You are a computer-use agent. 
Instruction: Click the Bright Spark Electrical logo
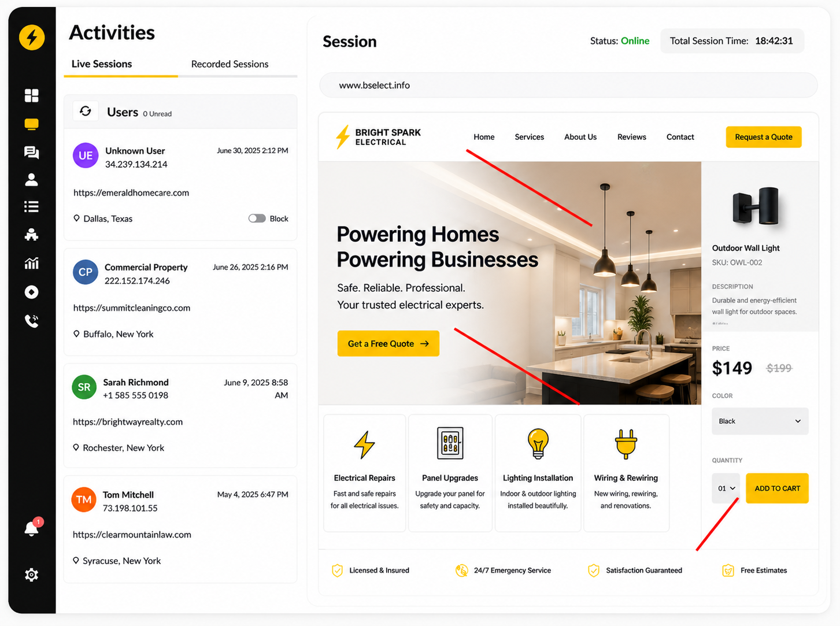(379, 137)
